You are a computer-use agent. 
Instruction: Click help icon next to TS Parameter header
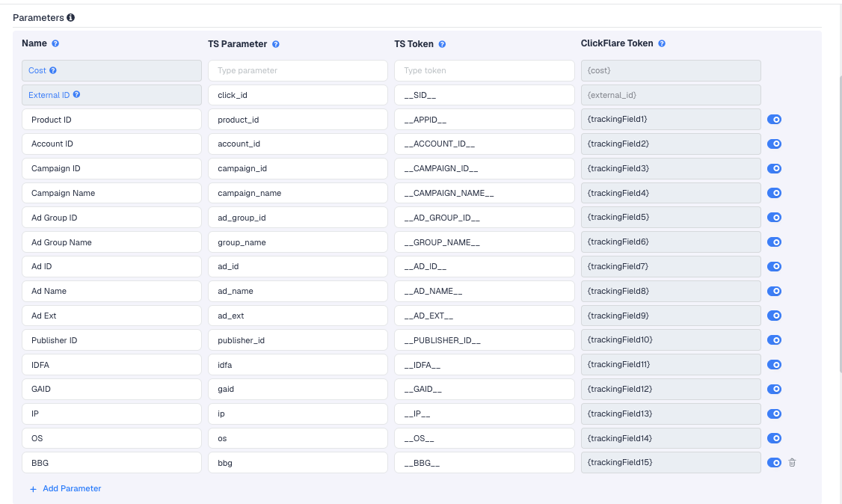[x=275, y=44]
